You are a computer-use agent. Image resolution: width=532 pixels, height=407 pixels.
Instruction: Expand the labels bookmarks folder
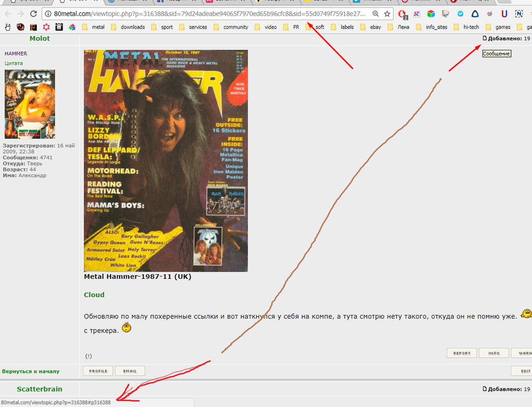[342, 27]
